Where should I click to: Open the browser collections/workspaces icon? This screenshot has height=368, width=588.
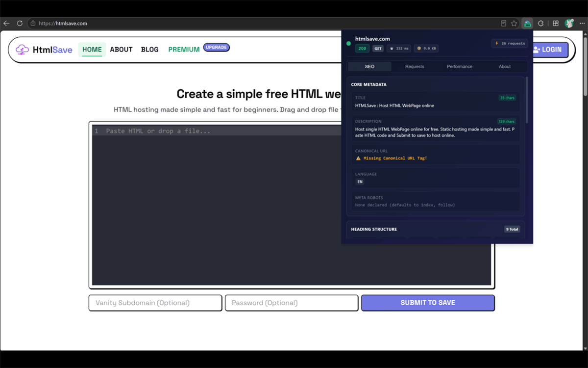tap(556, 23)
